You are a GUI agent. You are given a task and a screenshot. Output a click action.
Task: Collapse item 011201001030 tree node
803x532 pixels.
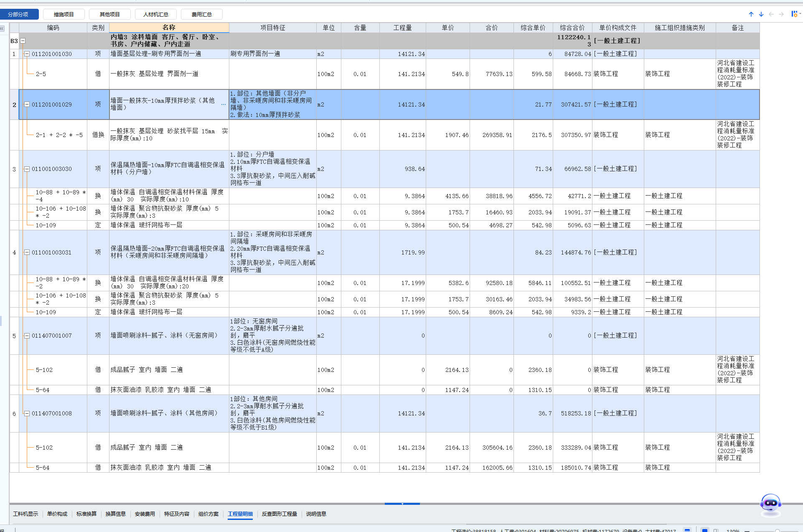[27, 54]
